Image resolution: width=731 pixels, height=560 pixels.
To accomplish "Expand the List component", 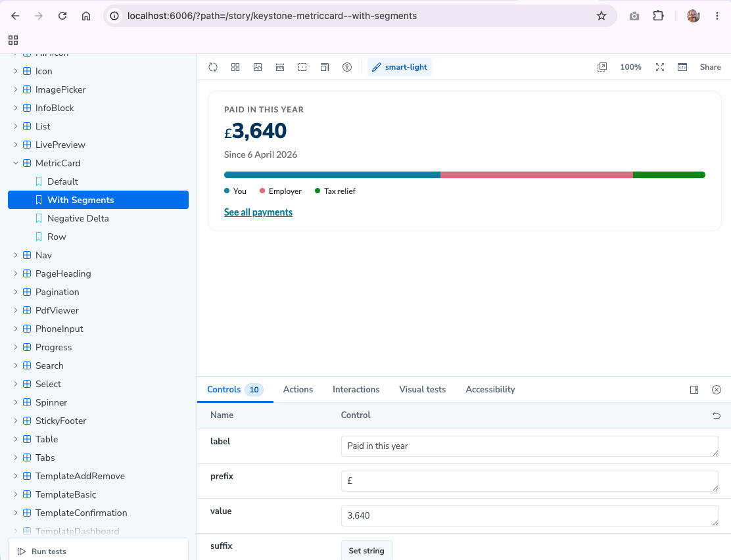I will pyautogui.click(x=15, y=126).
